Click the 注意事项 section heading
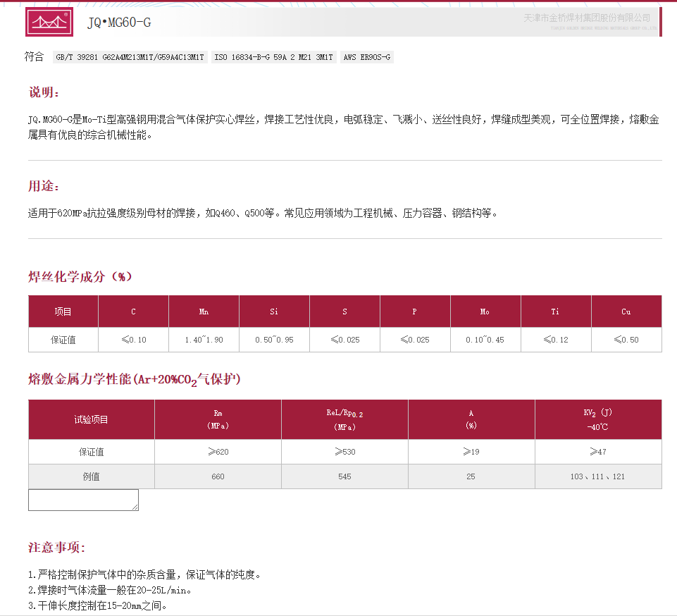 coord(56,547)
